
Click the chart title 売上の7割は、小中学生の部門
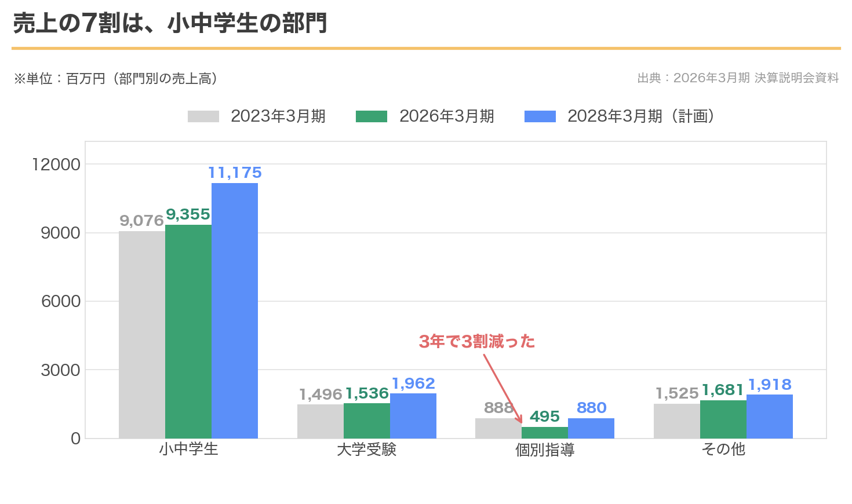click(x=170, y=24)
